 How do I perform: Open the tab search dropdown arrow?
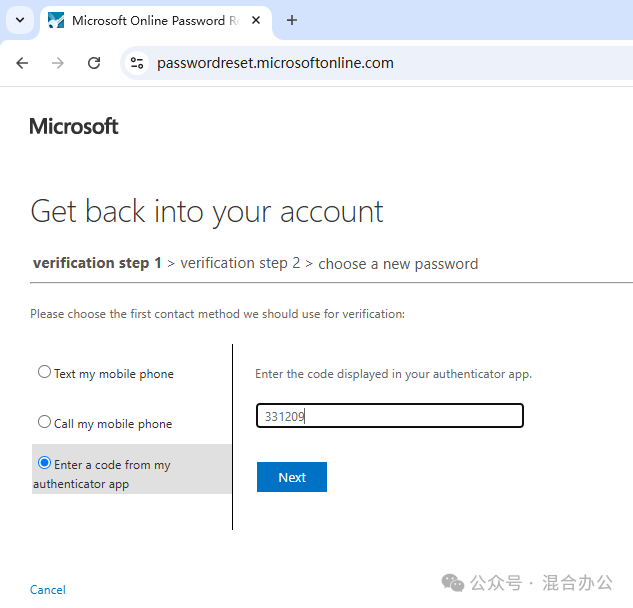coord(20,20)
